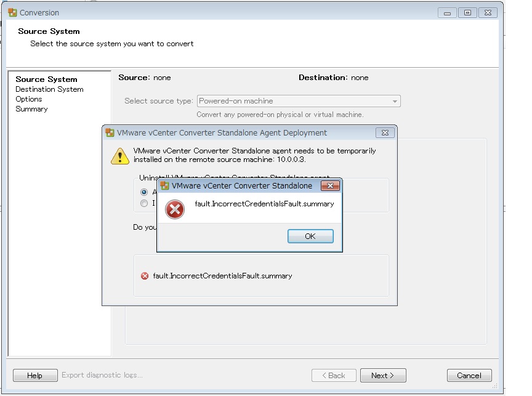Go to the Destination System step
This screenshot has height=396, width=532.
[x=49, y=89]
